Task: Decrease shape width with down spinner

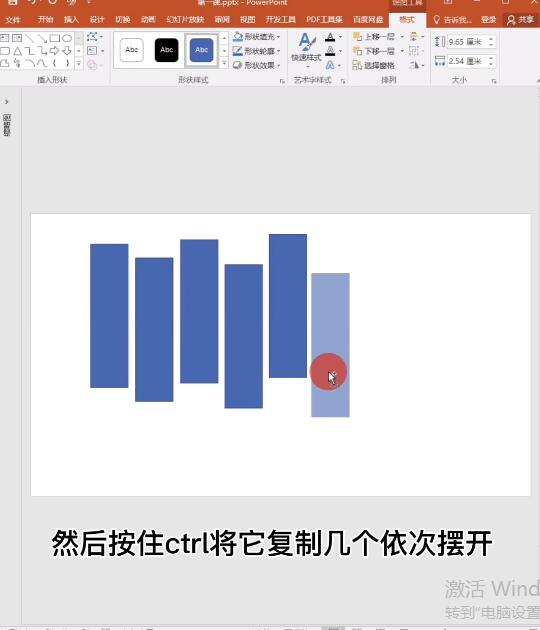Action: pyautogui.click(x=491, y=64)
